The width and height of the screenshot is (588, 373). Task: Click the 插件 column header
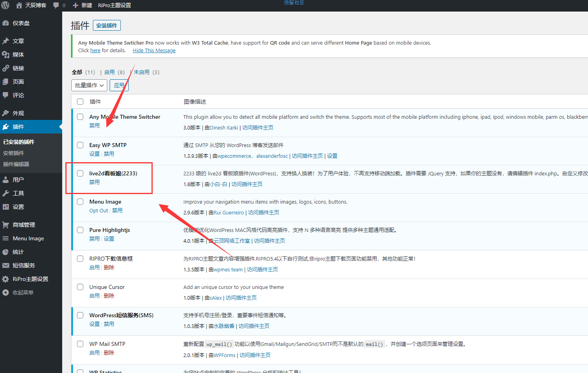(95, 102)
